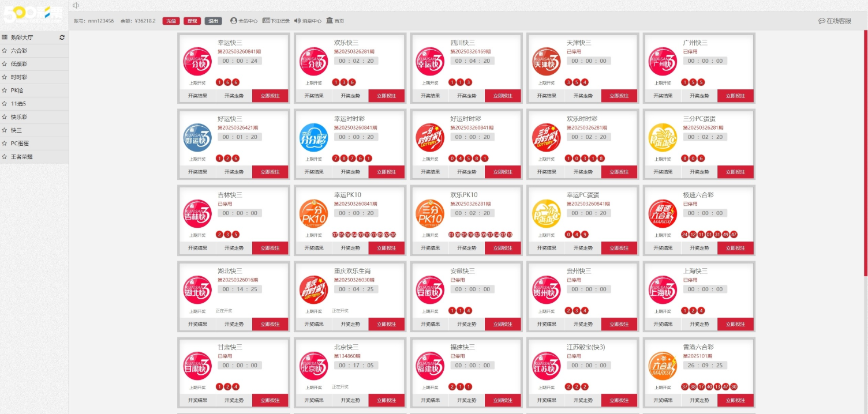The width and height of the screenshot is (868, 414).
Task: Open 消息中心 message center icon
Action: click(x=297, y=21)
